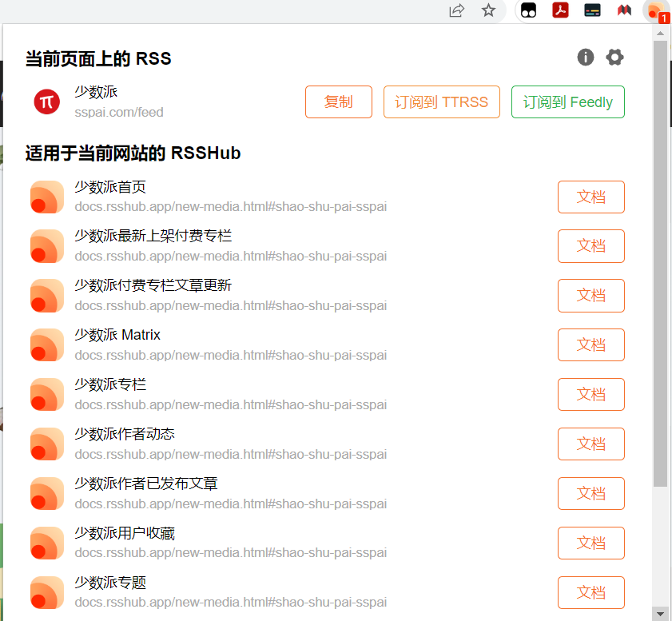Click the Tampermonkey extension icon
Screen dimensions: 672x621
tap(529, 10)
